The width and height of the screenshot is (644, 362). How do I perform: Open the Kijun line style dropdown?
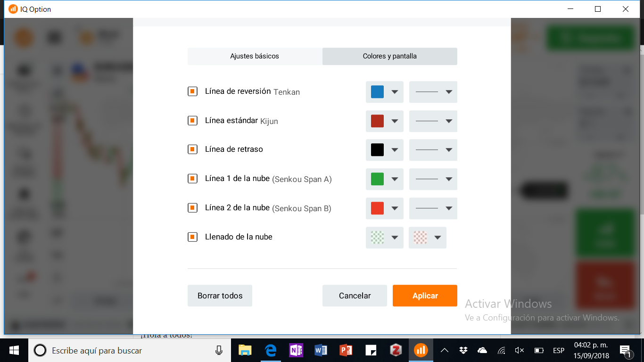[x=433, y=121]
